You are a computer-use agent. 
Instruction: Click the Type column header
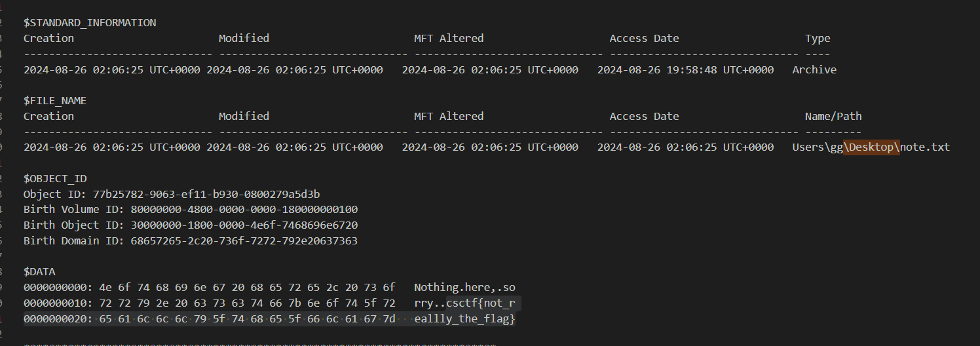(818, 39)
